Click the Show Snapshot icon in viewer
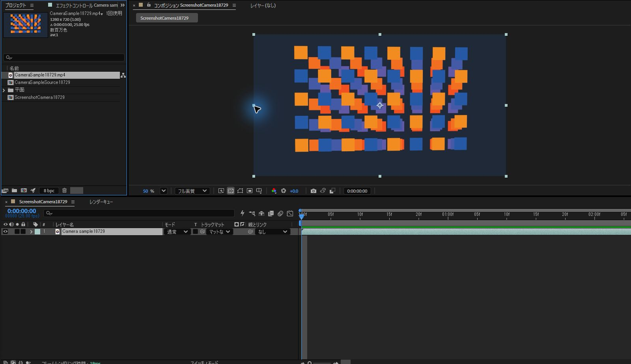This screenshot has height=364, width=631. tap(323, 191)
